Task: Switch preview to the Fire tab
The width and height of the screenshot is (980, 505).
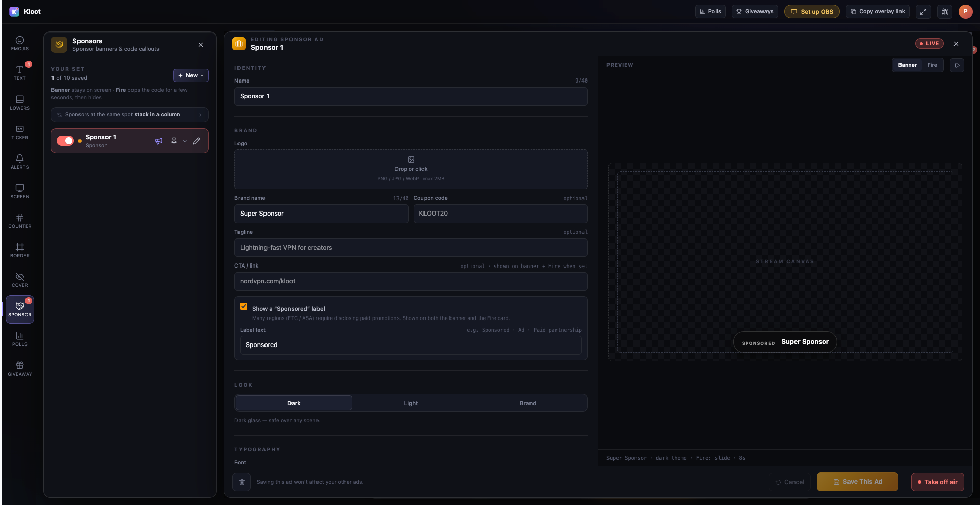Action: click(932, 65)
